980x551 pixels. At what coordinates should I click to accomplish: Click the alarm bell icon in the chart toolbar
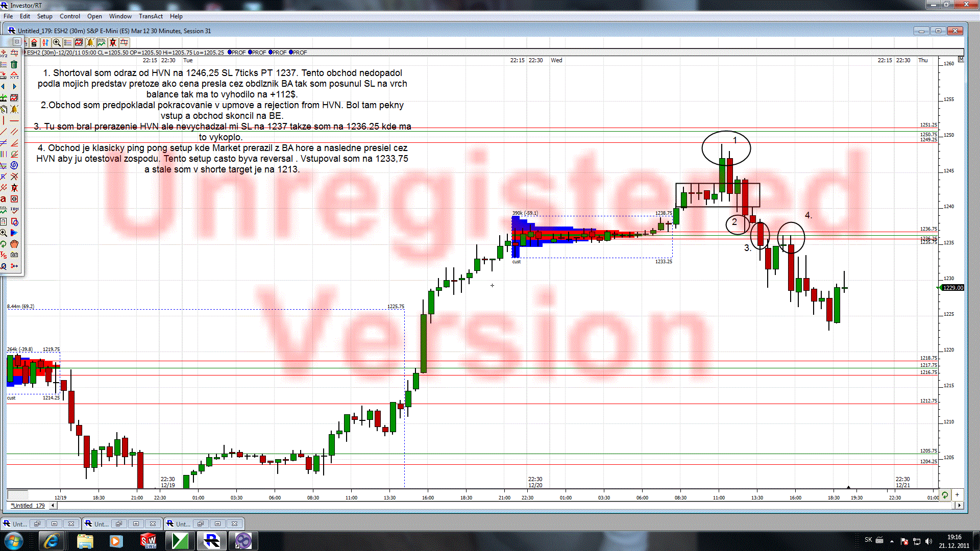(x=90, y=43)
